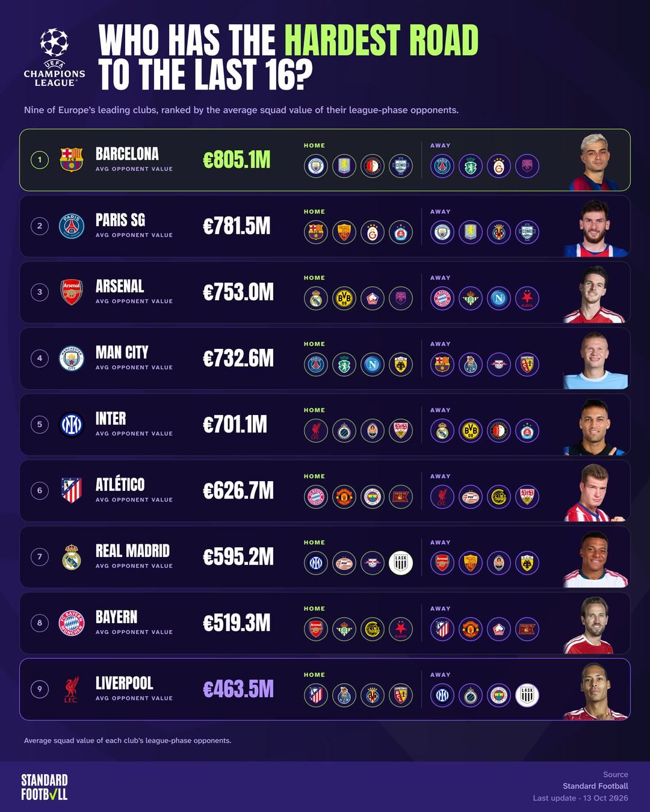This screenshot has height=812, width=650.
Task: Click the Inter club crest
Action: point(71,425)
